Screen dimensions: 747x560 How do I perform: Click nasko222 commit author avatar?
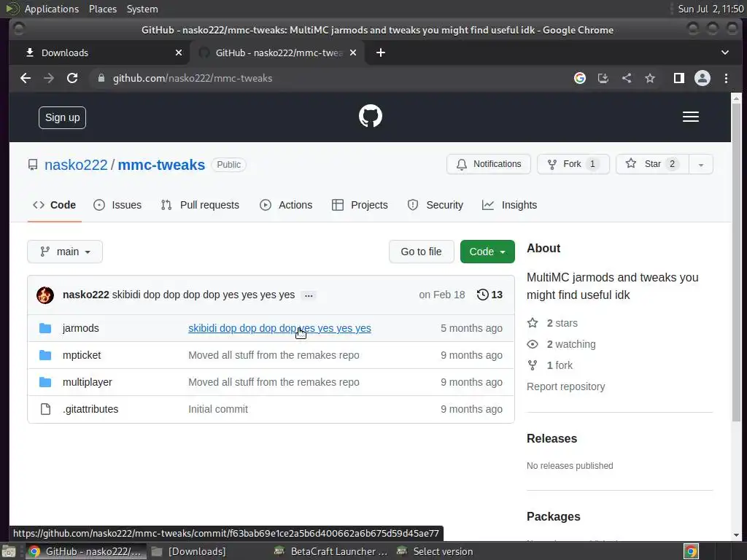(45, 295)
